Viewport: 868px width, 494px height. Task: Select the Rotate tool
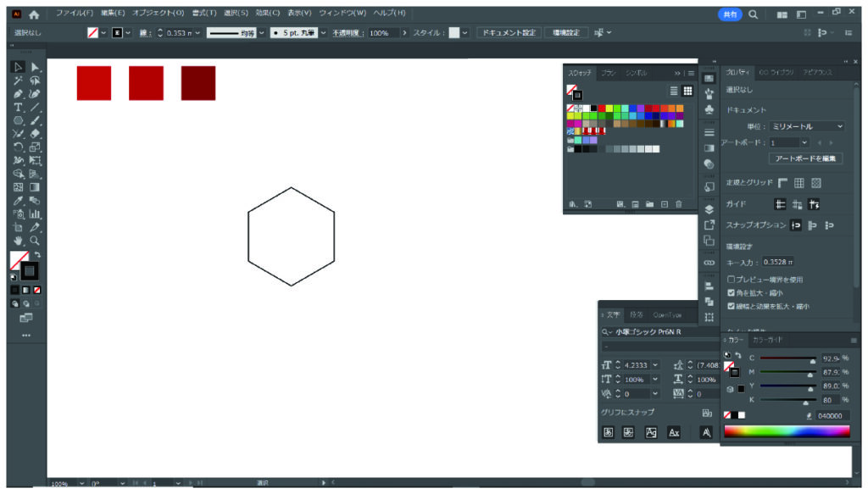(x=18, y=147)
